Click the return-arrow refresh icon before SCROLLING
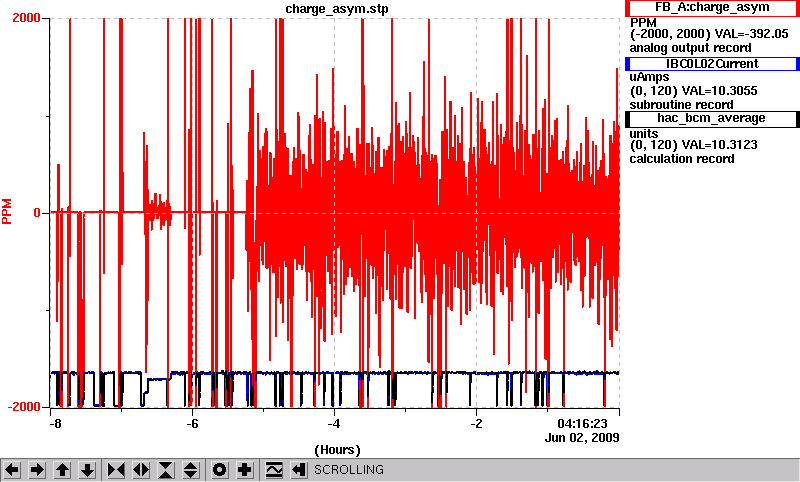This screenshot has height=482, width=800. click(x=299, y=470)
